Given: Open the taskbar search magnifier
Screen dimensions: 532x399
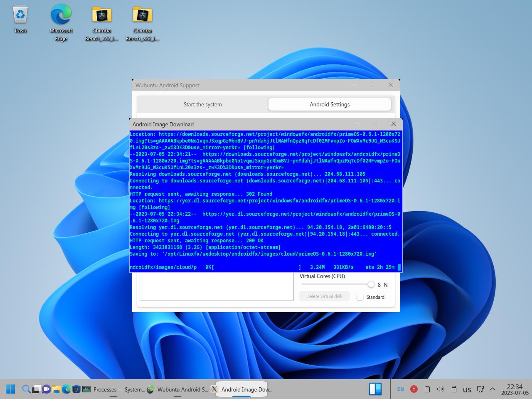Looking at the screenshot, I should (x=26, y=389).
